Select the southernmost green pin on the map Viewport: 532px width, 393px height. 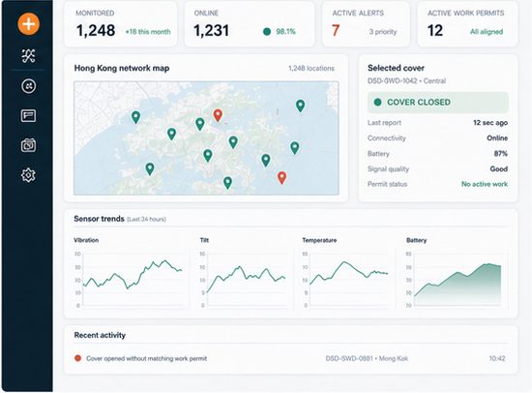[227, 183]
